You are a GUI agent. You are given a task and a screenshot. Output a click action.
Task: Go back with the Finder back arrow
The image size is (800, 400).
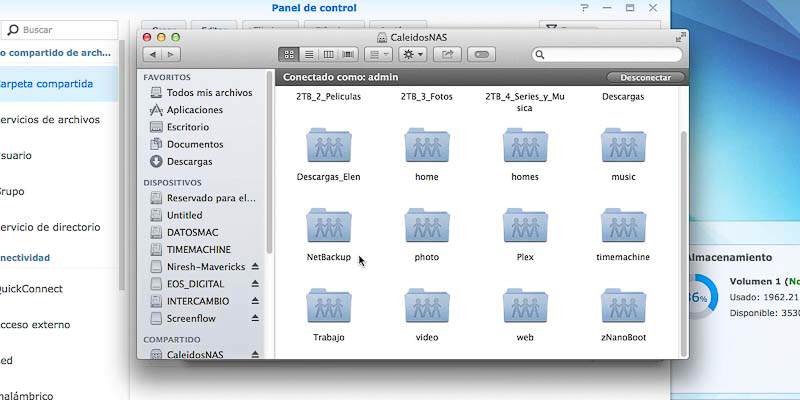coord(152,55)
